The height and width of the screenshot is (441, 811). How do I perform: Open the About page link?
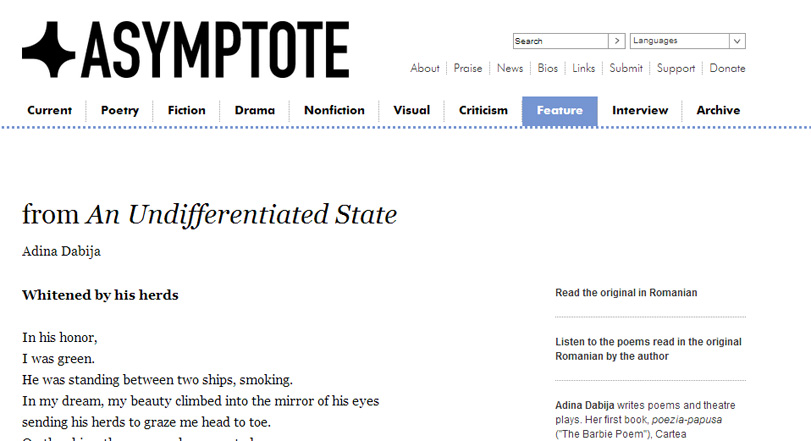pos(425,68)
